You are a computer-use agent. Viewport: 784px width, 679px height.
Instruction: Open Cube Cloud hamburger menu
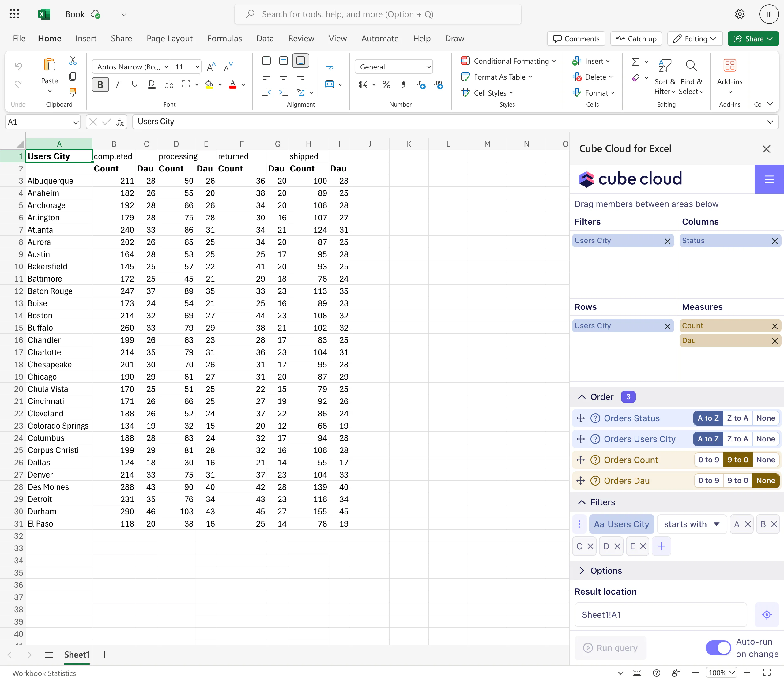pyautogui.click(x=769, y=179)
